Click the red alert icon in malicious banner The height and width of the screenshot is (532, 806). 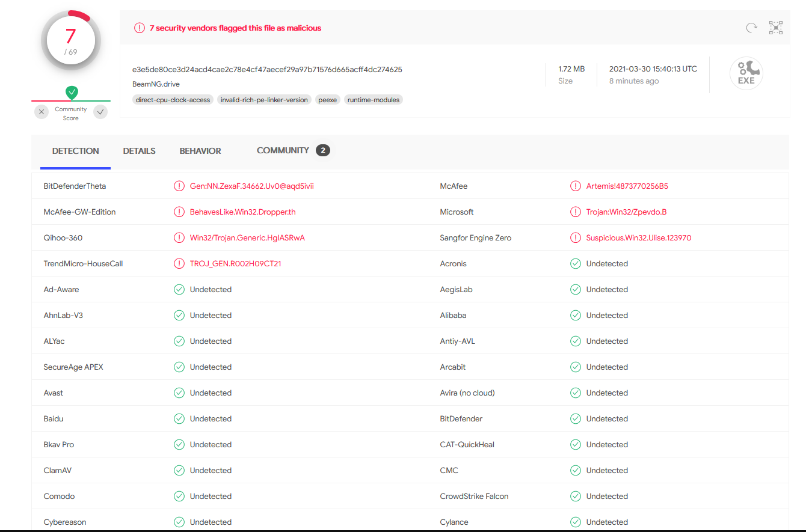point(140,28)
